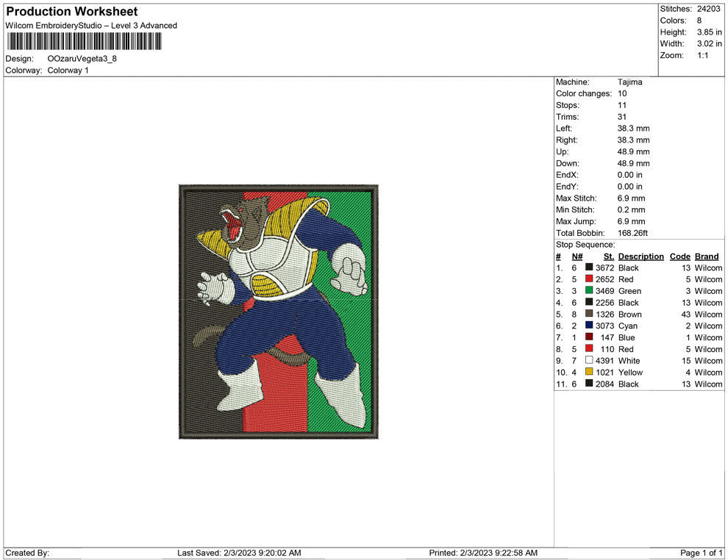Click the 'Colorway 1' value
Viewport: 728px width, 560px height.
coord(68,71)
